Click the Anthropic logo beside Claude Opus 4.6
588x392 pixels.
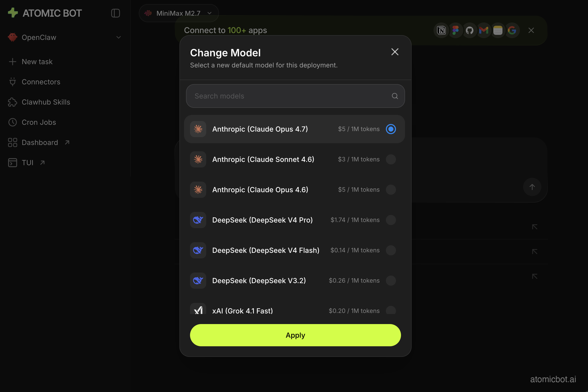pos(198,190)
